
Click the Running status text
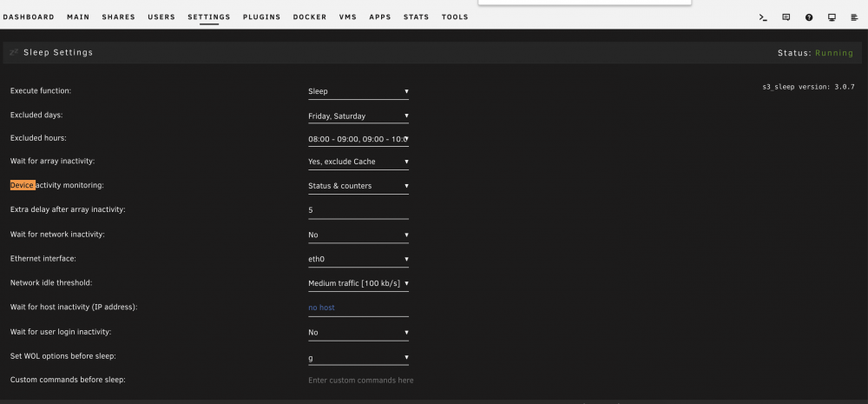pyautogui.click(x=834, y=53)
